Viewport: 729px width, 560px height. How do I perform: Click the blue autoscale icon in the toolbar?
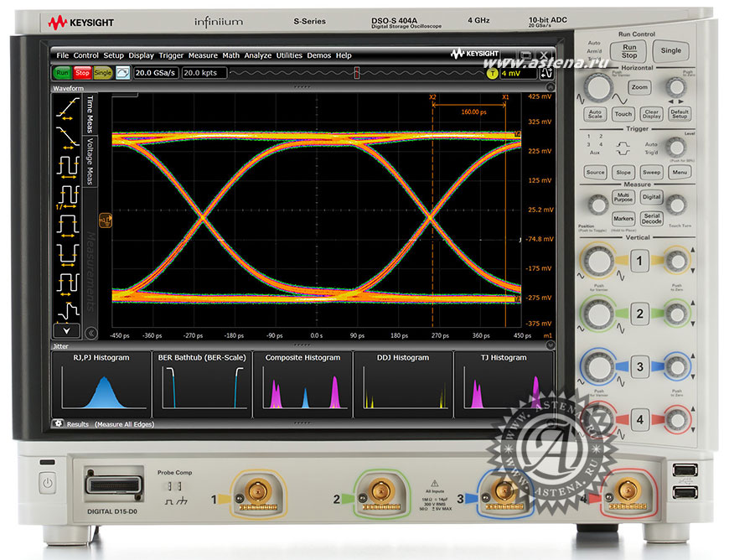pos(122,73)
